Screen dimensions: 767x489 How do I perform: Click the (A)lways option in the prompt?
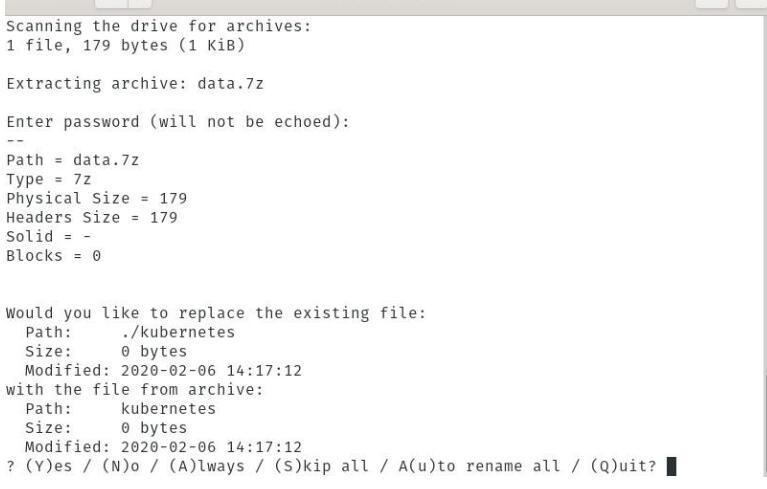point(206,466)
